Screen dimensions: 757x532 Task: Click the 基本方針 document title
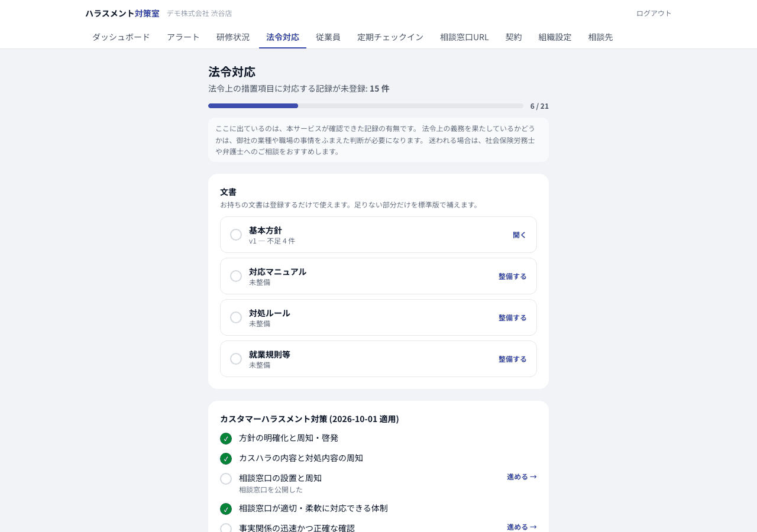tap(266, 230)
